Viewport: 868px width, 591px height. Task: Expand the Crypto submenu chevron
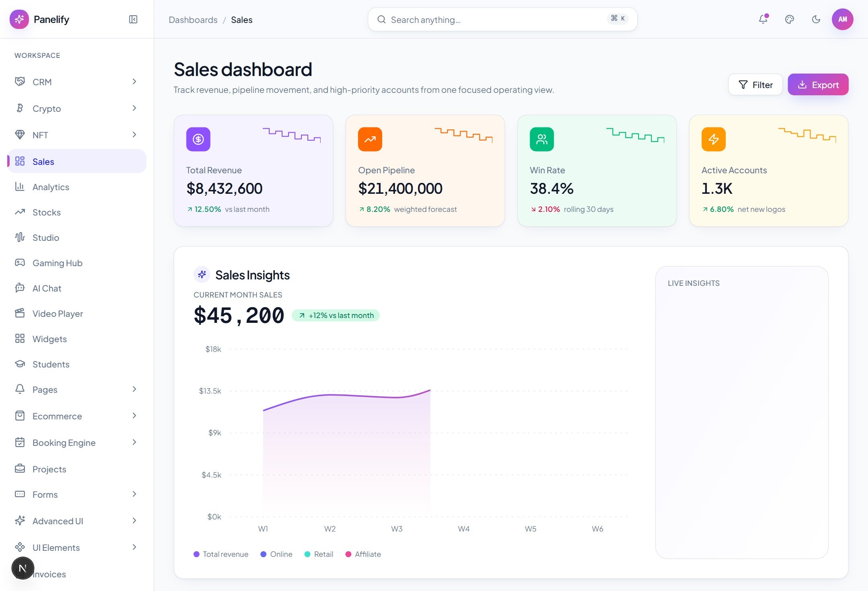pos(134,108)
